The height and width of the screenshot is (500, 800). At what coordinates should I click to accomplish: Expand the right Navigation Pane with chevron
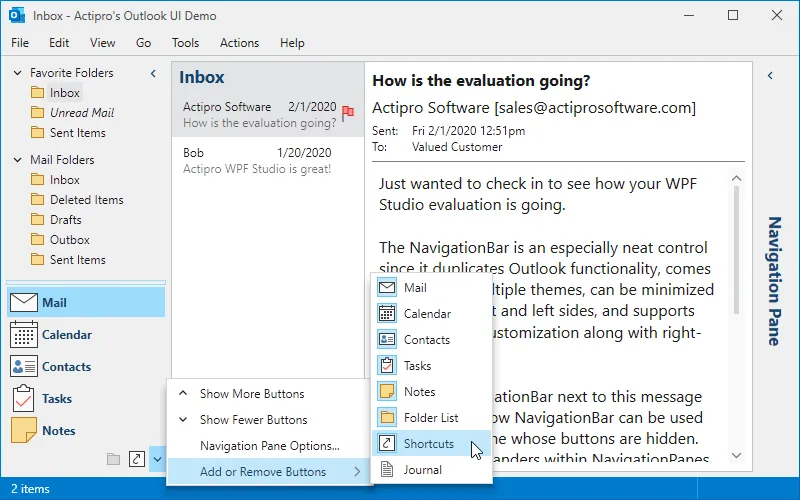[x=770, y=76]
